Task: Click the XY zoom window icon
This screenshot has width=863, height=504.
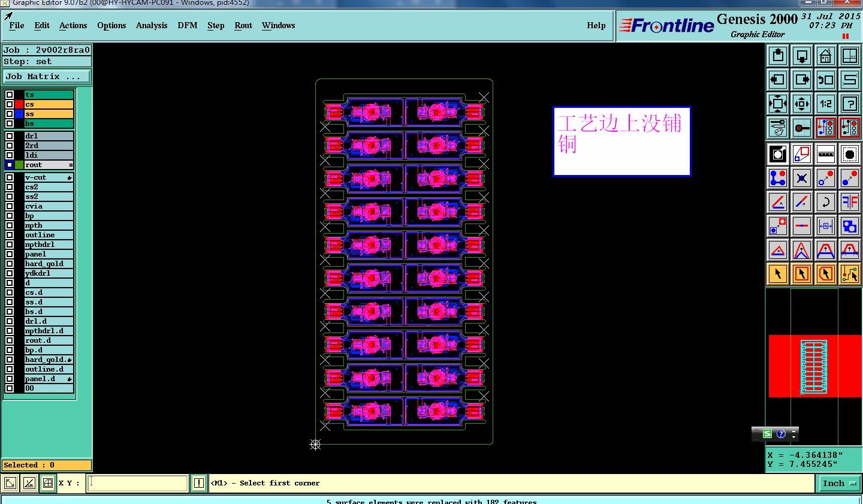Action: point(850,56)
